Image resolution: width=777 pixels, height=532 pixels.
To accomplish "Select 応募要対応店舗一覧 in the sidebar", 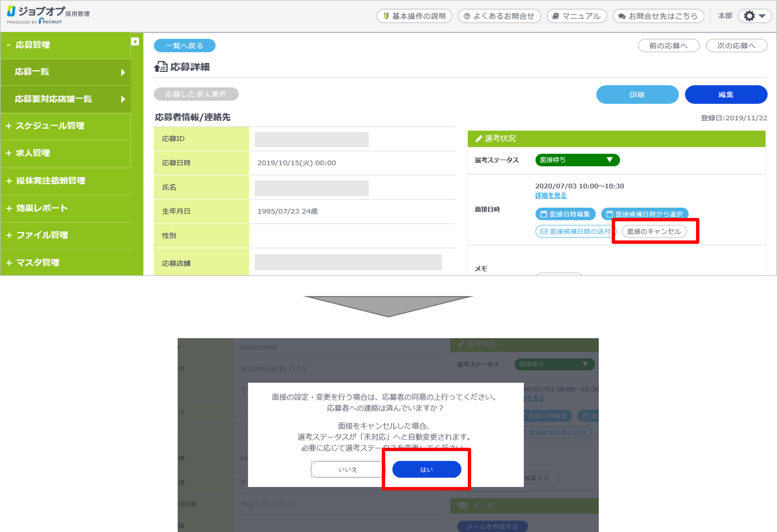I will click(65, 99).
